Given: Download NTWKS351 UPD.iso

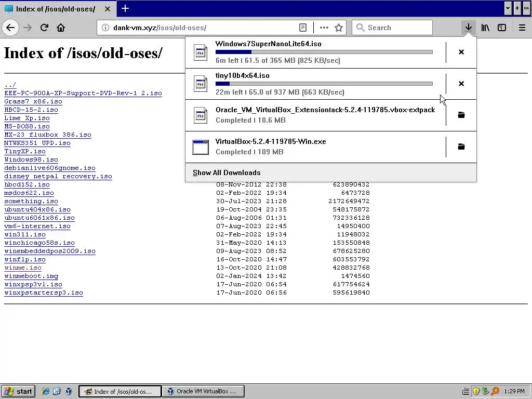Looking at the screenshot, I should [37, 143].
